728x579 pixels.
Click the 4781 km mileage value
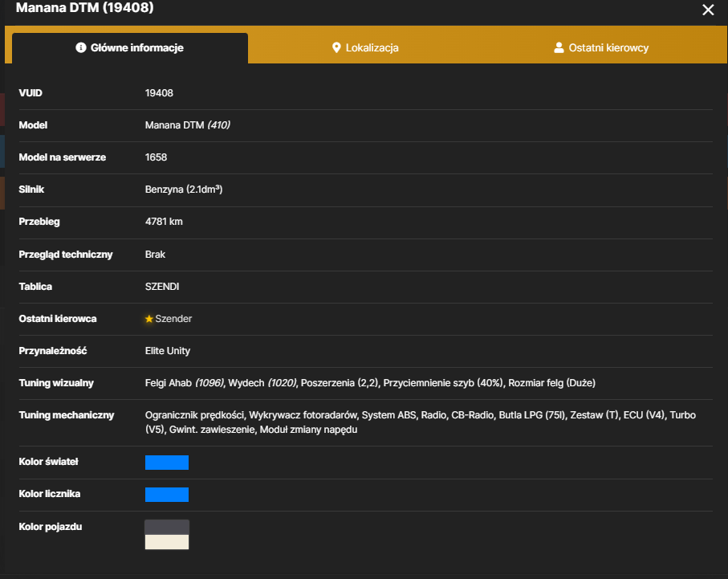(164, 222)
